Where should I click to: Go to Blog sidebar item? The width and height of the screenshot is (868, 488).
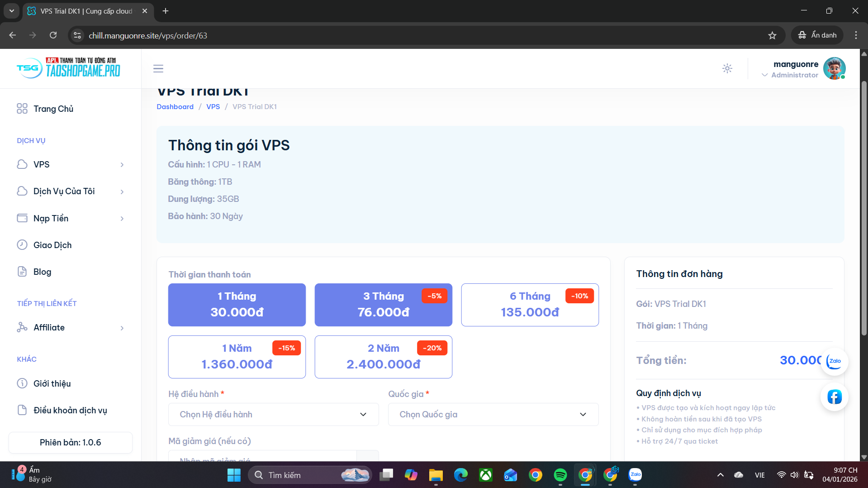[x=42, y=272]
